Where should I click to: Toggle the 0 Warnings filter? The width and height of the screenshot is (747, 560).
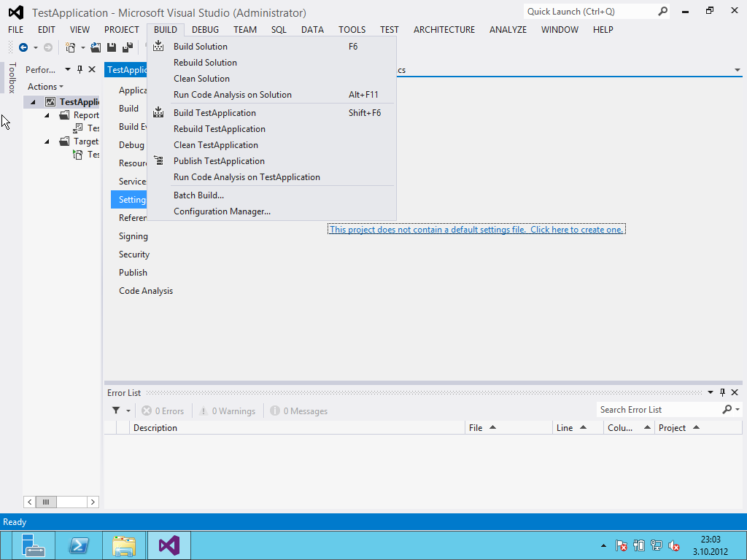pos(228,411)
